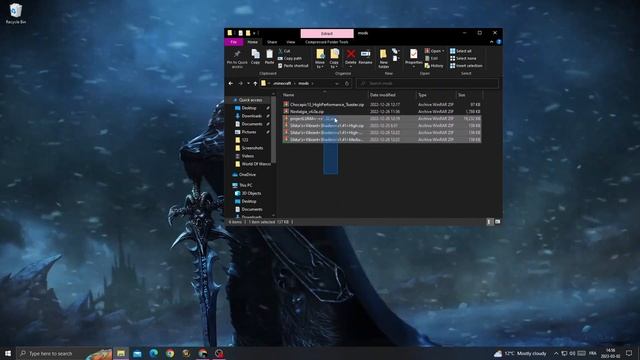The height and width of the screenshot is (360, 640).
Task: Open Explorer Help question mark icon
Action: point(499,42)
